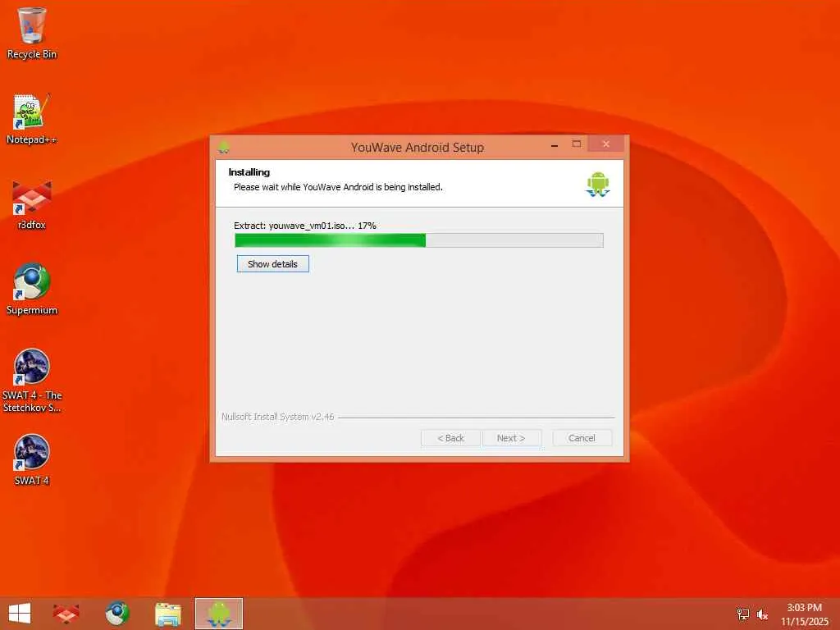
Task: Launch Supermium from the taskbar
Action: (x=116, y=614)
